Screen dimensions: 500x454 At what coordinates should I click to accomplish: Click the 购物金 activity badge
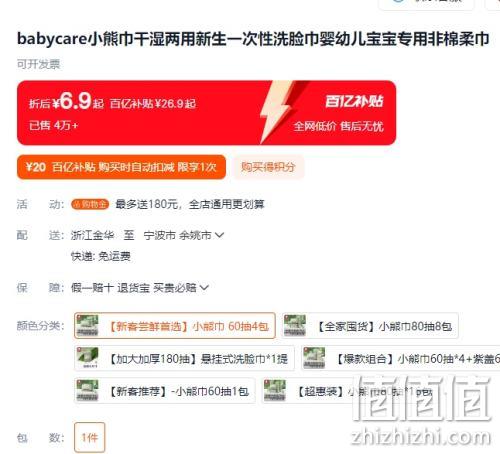(x=90, y=204)
